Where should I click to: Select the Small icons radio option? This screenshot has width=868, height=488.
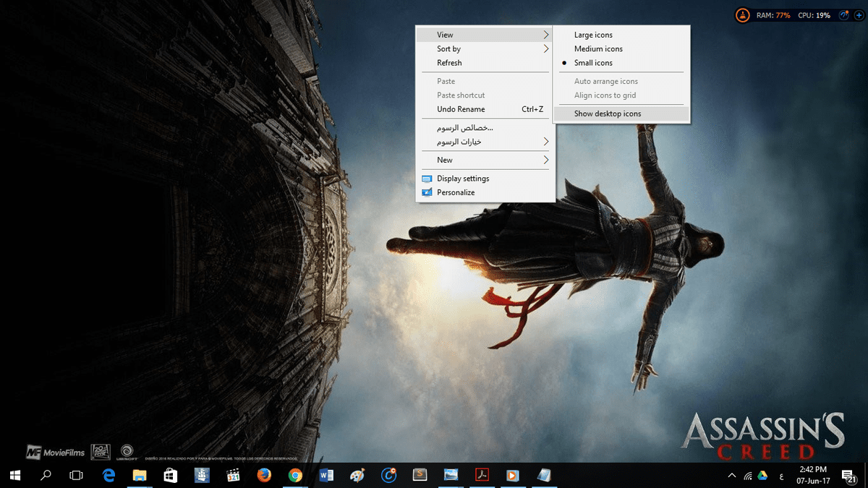593,63
